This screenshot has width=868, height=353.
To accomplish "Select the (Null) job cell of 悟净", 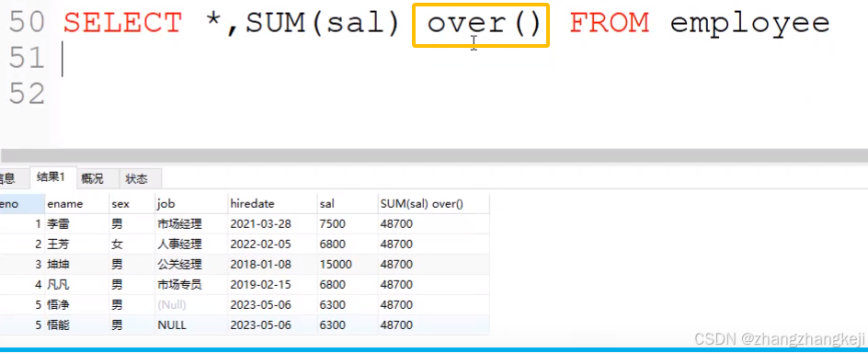I will [x=191, y=305].
